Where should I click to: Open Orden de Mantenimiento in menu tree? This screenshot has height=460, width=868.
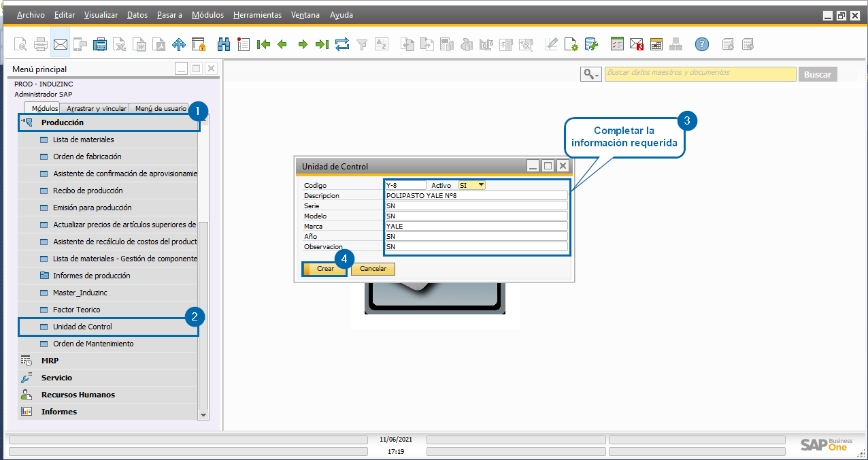pos(93,344)
